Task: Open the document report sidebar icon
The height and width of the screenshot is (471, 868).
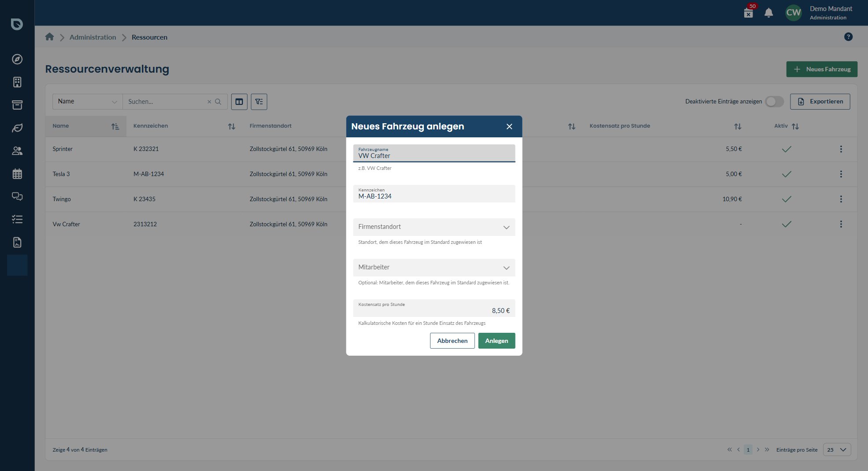Action: [x=17, y=242]
